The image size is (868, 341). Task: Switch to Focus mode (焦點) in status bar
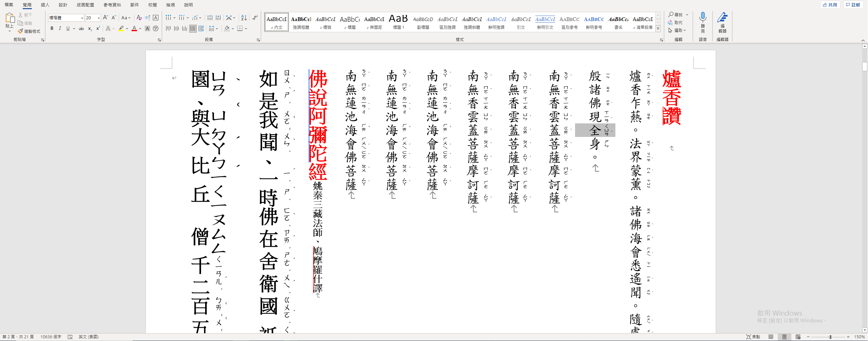tap(753, 337)
